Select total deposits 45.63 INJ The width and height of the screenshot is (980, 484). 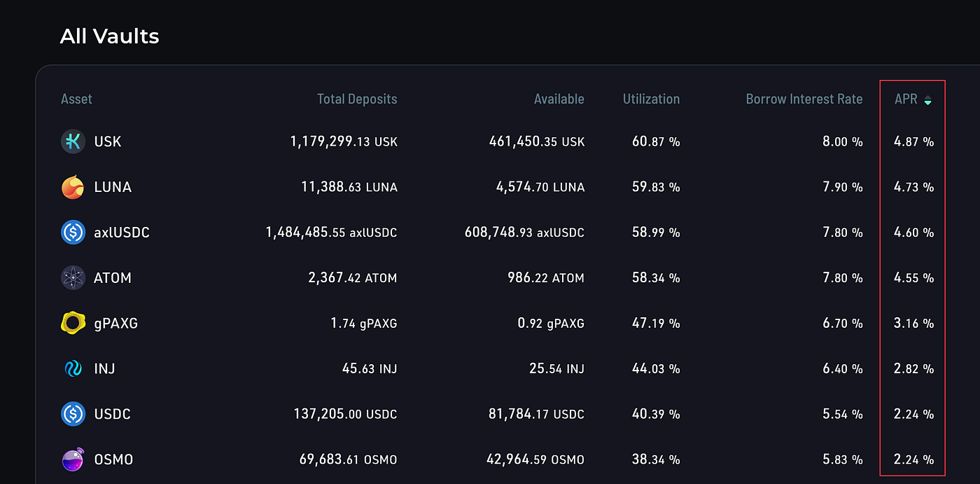pos(370,368)
